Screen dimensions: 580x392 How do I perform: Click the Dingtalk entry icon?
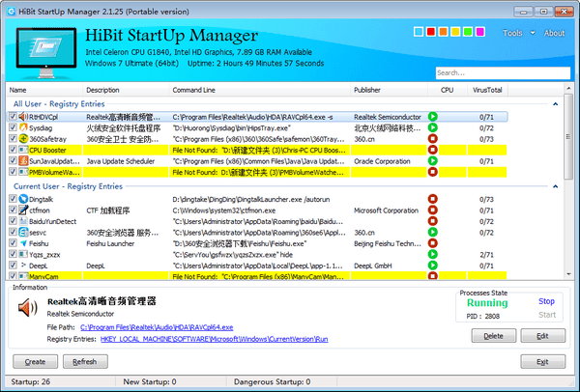(x=22, y=198)
